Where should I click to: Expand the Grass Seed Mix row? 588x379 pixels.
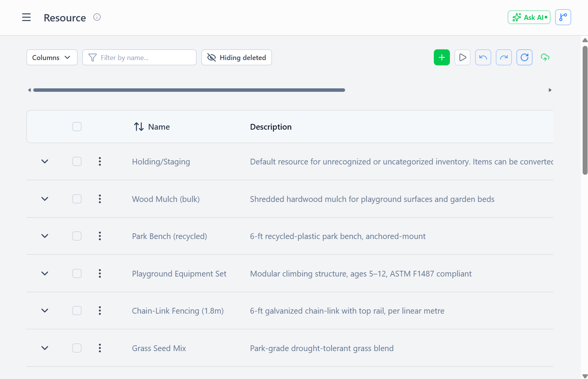pyautogui.click(x=45, y=348)
